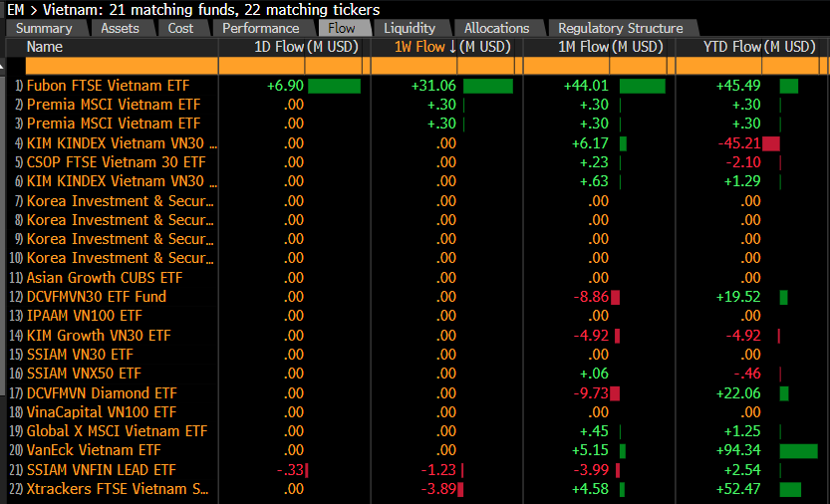Open IPAAM VN100 ETF

84,316
